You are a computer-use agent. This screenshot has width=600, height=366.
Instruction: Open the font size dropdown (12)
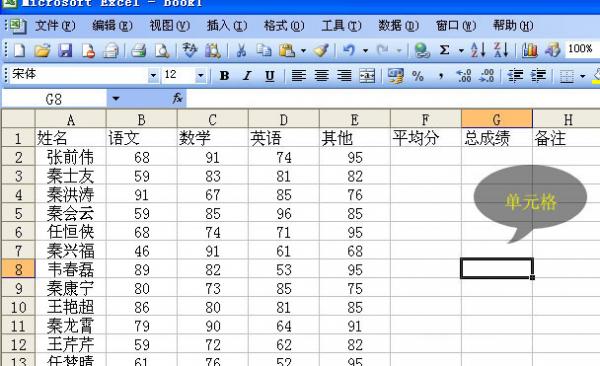(200, 75)
